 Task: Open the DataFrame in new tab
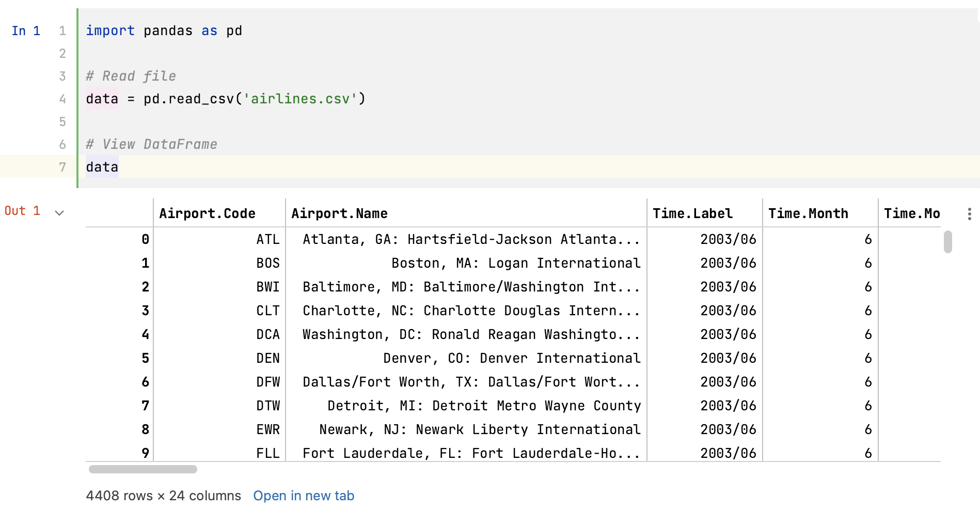coord(303,496)
